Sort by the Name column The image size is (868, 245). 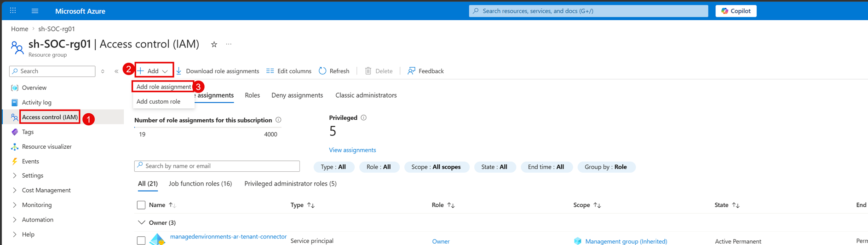[x=162, y=205]
